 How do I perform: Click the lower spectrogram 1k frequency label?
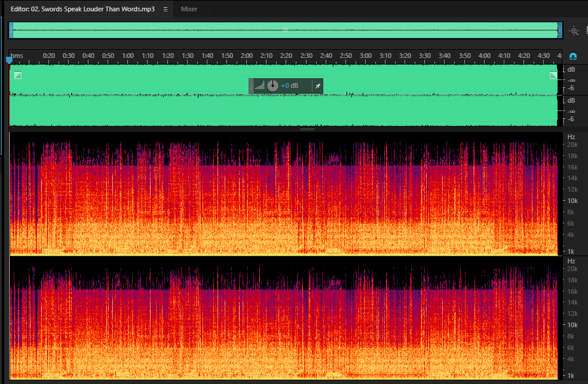pos(571,376)
